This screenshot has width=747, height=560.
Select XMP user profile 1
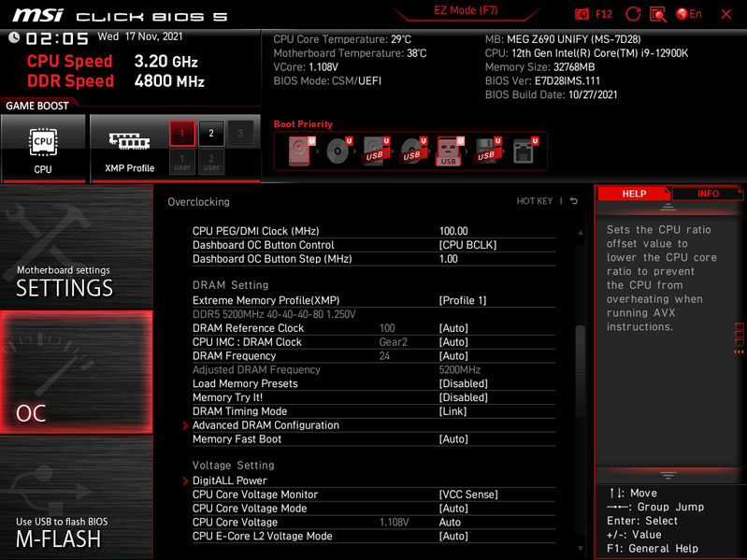pyautogui.click(x=182, y=162)
